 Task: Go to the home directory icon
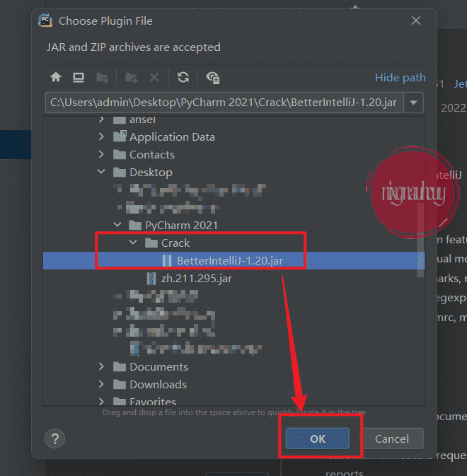pyautogui.click(x=56, y=77)
